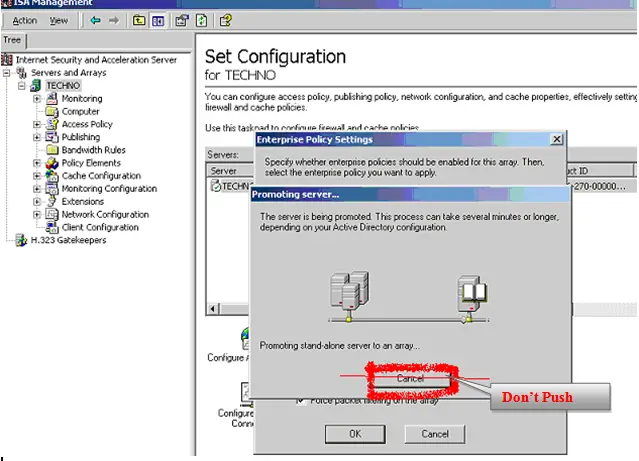Click the TECHNO server icon in tree
This screenshot has width=639, height=461.
pos(35,86)
